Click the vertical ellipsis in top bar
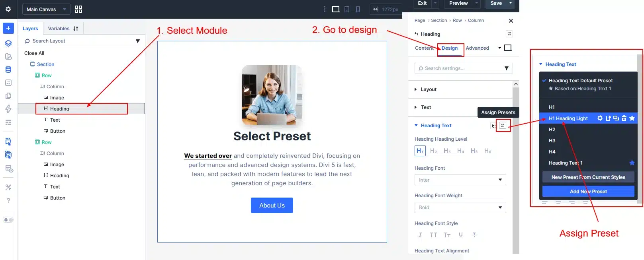Image resolution: width=644 pixels, height=260 pixels. pyautogui.click(x=324, y=9)
